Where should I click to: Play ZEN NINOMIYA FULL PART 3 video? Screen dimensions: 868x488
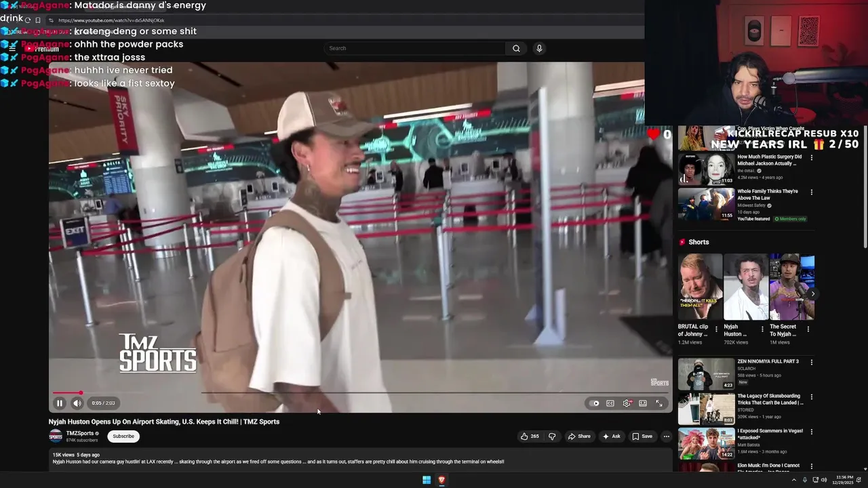pyautogui.click(x=706, y=374)
